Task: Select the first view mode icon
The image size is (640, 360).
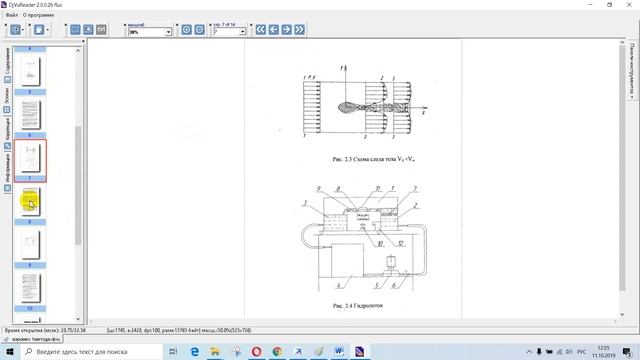Action: [x=75, y=30]
